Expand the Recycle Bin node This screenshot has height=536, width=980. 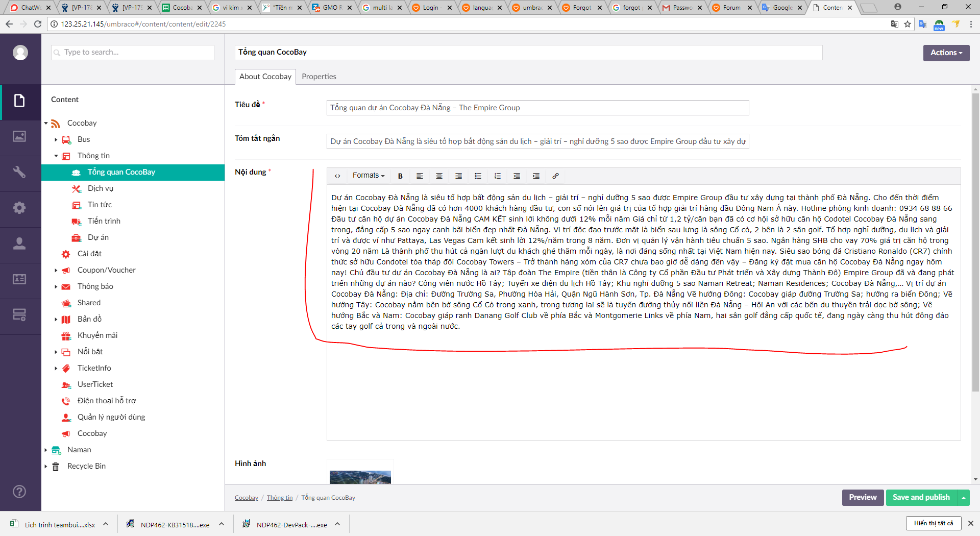coord(46,466)
